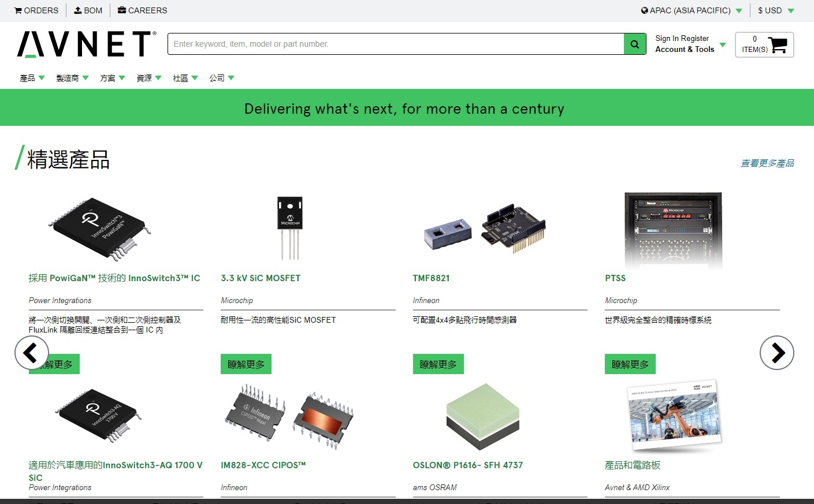Screen dimensions: 814x504
Task: Open the PTSS rack system image
Action: point(673,230)
